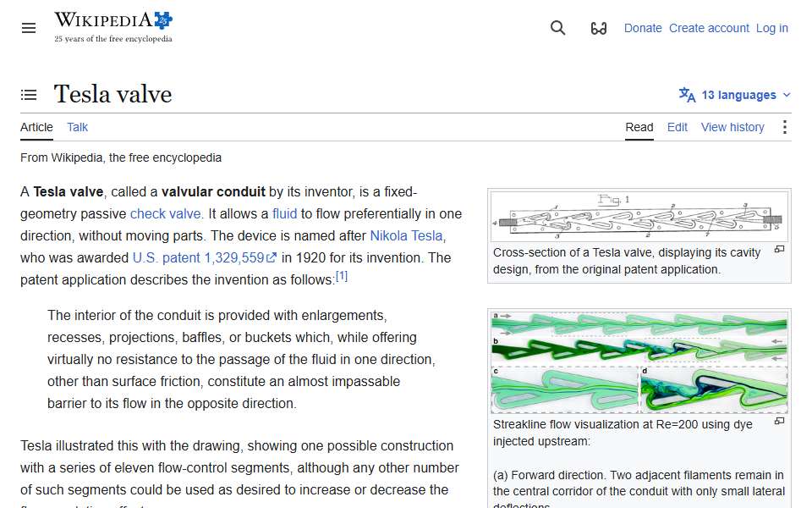Click Create account link
The width and height of the screenshot is (812, 508).
point(709,28)
